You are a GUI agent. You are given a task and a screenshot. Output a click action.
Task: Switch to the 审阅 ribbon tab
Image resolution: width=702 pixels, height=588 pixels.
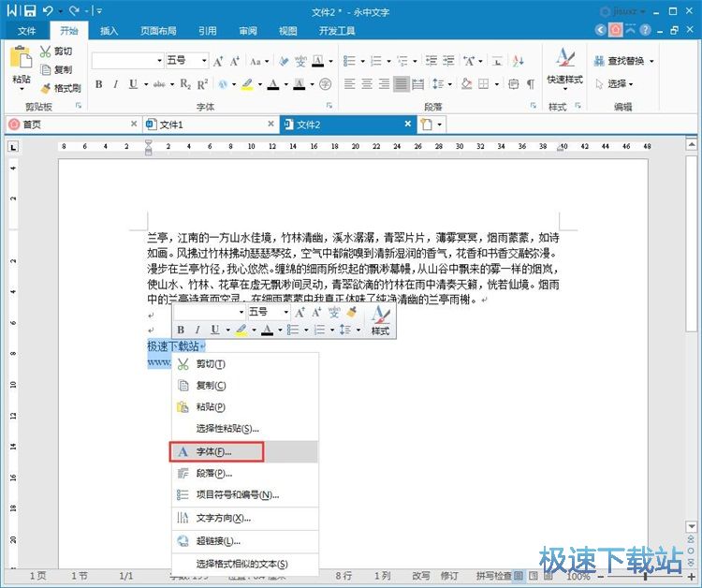point(248,31)
